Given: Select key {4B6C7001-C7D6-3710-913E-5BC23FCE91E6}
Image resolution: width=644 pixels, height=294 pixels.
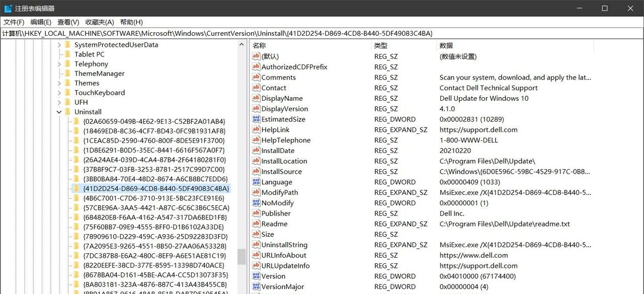Looking at the screenshot, I should coord(153,198).
